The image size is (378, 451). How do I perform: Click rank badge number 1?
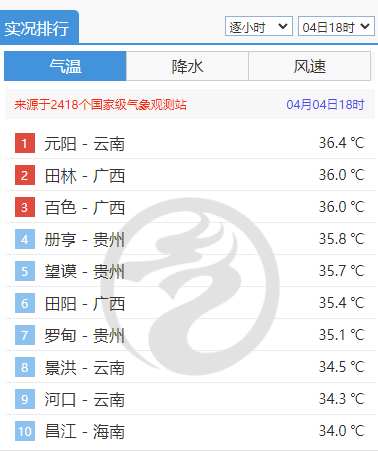[25, 143]
